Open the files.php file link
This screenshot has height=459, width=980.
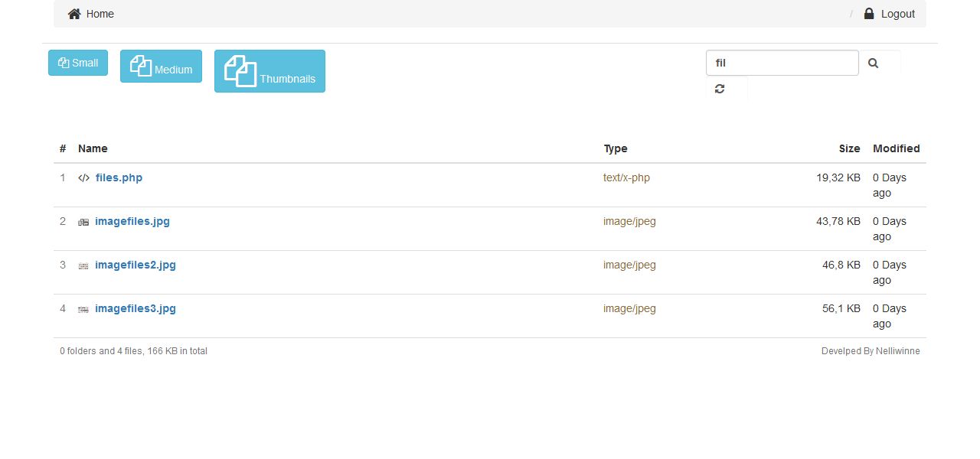pos(119,177)
